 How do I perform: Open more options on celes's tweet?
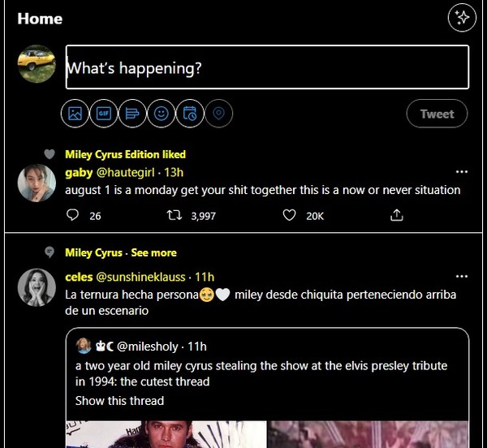462,277
